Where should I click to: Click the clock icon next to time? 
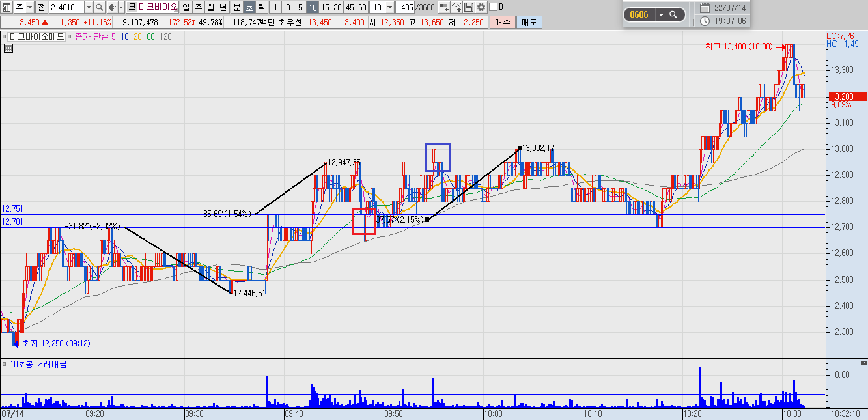tap(705, 21)
